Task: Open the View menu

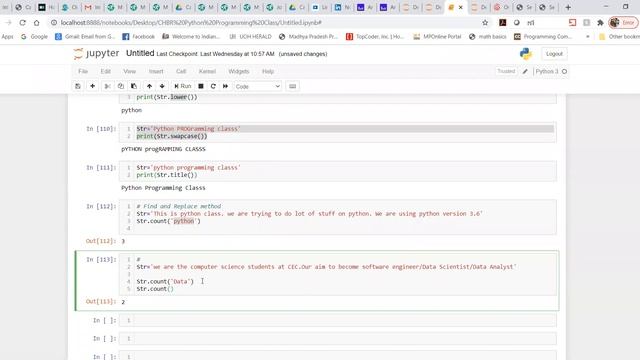Action: click(x=129, y=71)
